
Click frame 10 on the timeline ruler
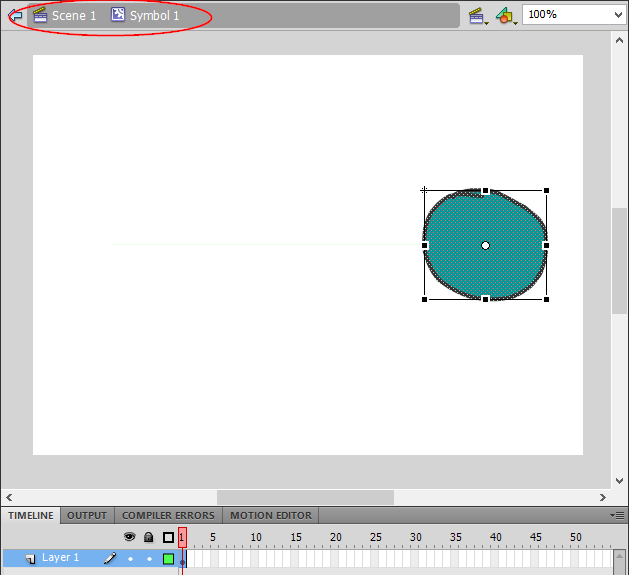[x=256, y=537]
